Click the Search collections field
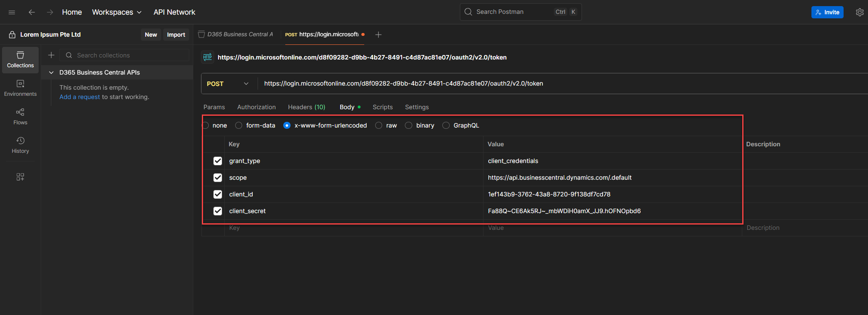 pos(125,55)
